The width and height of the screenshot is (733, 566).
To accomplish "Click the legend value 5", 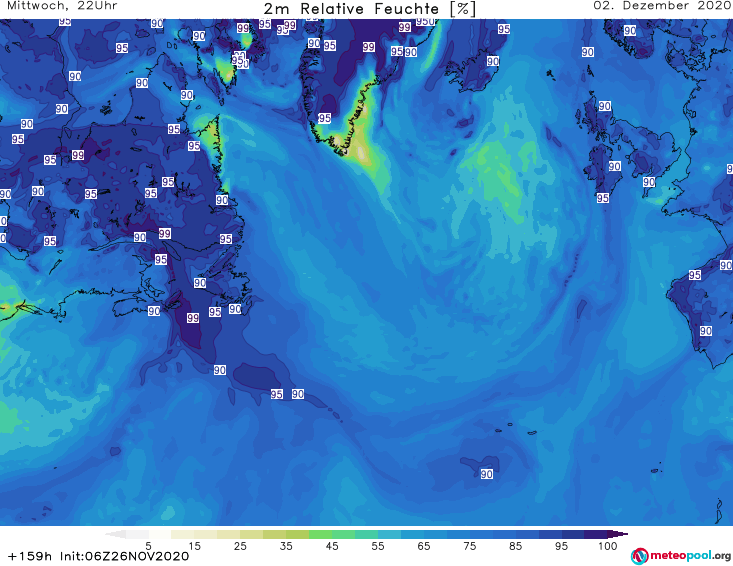I will pos(148,546).
